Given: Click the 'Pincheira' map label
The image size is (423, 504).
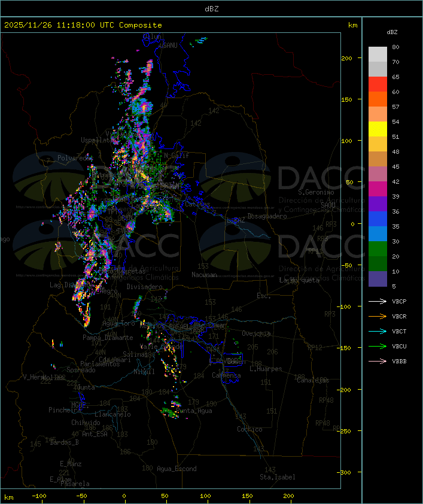Looking at the screenshot, I should [65, 410].
